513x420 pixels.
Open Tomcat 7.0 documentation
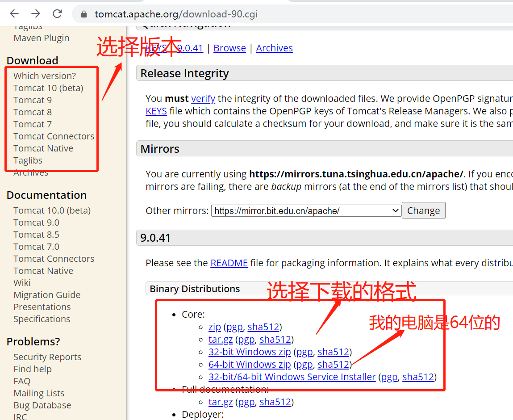point(36,247)
